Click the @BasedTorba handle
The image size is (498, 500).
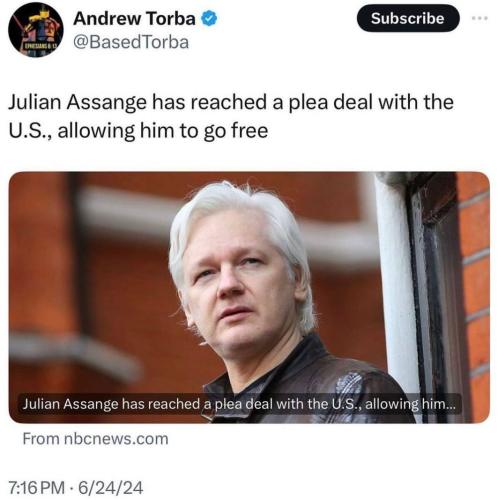point(131,43)
